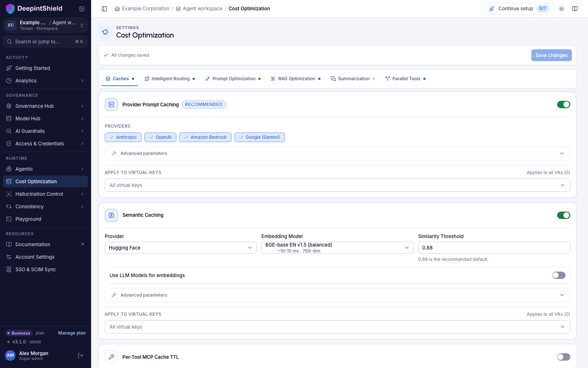This screenshot has height=368, width=588.
Task: Expand Advanced parameters under Semantic Caching
Action: click(x=337, y=295)
